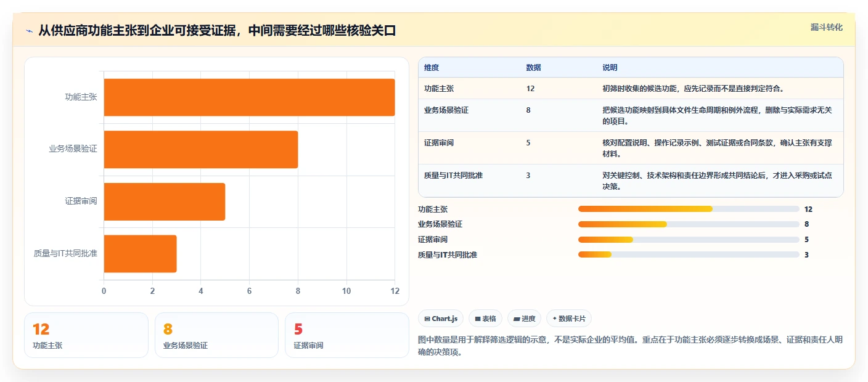Click the value 3 beside the progress bar

click(806, 254)
